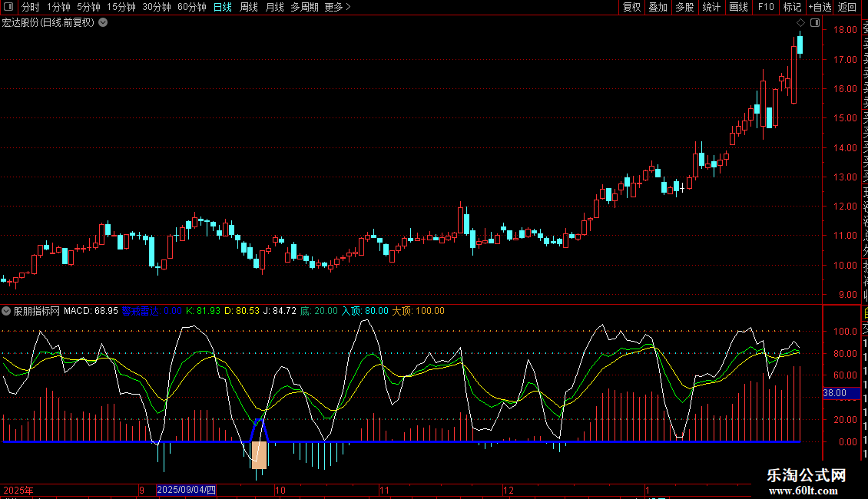The height and width of the screenshot is (499, 868).
Task: Open the 多周期 multi-period view
Action: pos(304,8)
